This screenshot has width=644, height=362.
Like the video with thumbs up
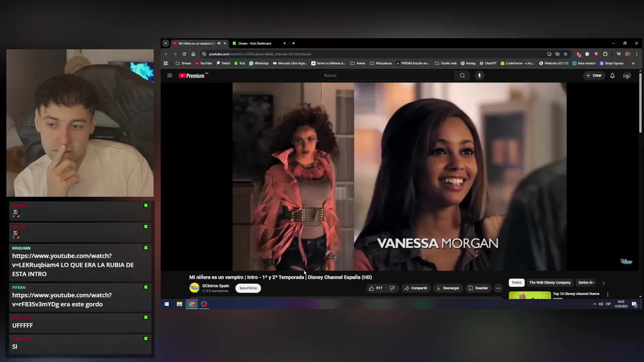click(375, 288)
